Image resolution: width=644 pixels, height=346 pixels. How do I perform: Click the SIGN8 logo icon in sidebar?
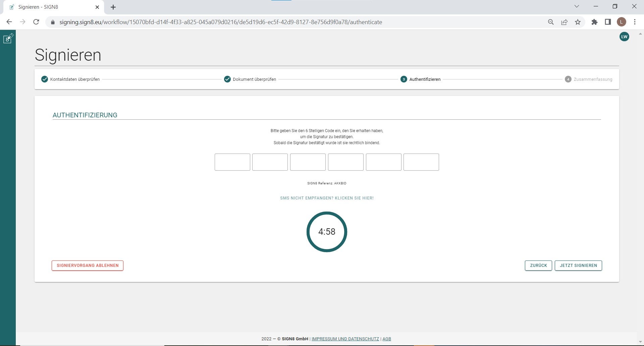click(x=8, y=38)
